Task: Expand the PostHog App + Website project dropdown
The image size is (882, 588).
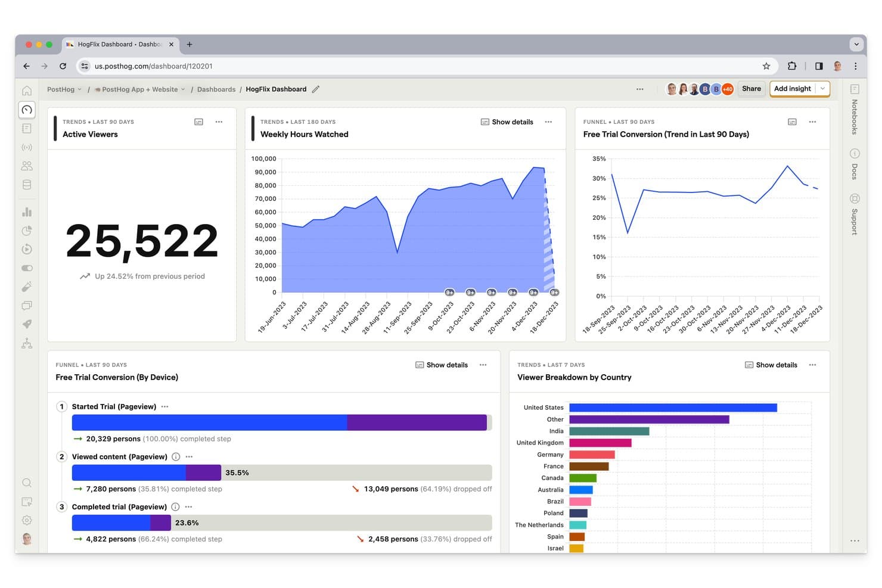Action: click(140, 89)
